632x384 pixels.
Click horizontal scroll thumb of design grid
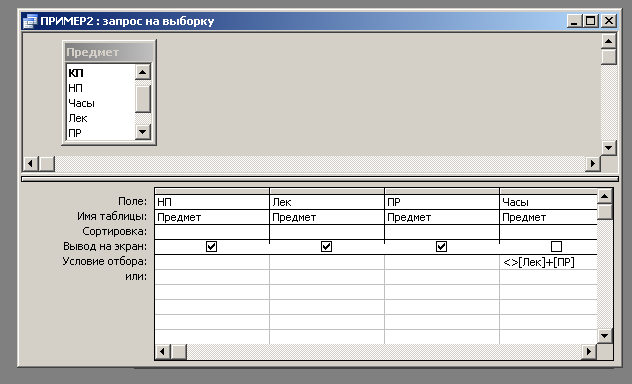[x=179, y=352]
